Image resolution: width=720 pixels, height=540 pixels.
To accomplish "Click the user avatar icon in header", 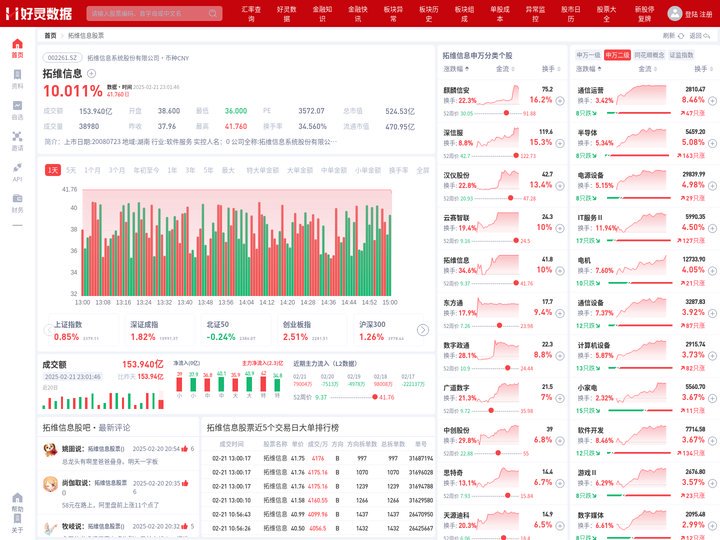I will [x=675, y=13].
